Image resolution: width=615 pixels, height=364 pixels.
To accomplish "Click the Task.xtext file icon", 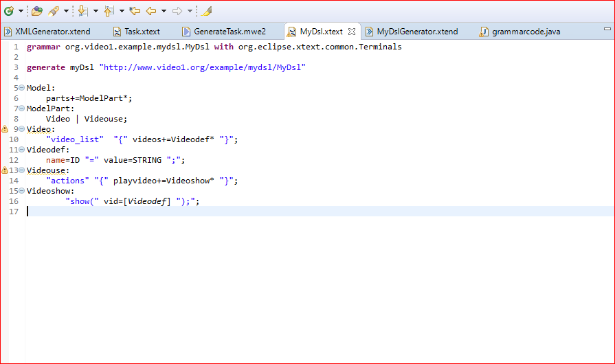I will pyautogui.click(x=117, y=32).
